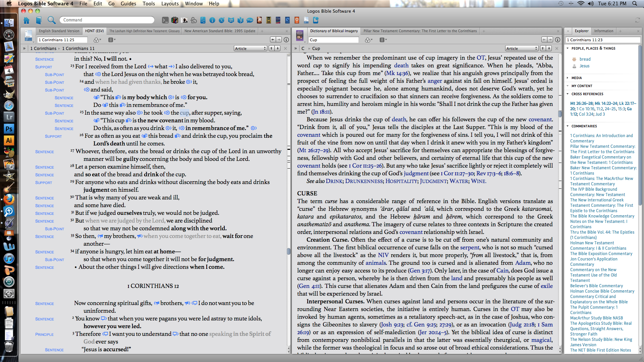This screenshot has width=644, height=362.
Task: Open the NASB blue book shortcut
Action: click(x=287, y=20)
